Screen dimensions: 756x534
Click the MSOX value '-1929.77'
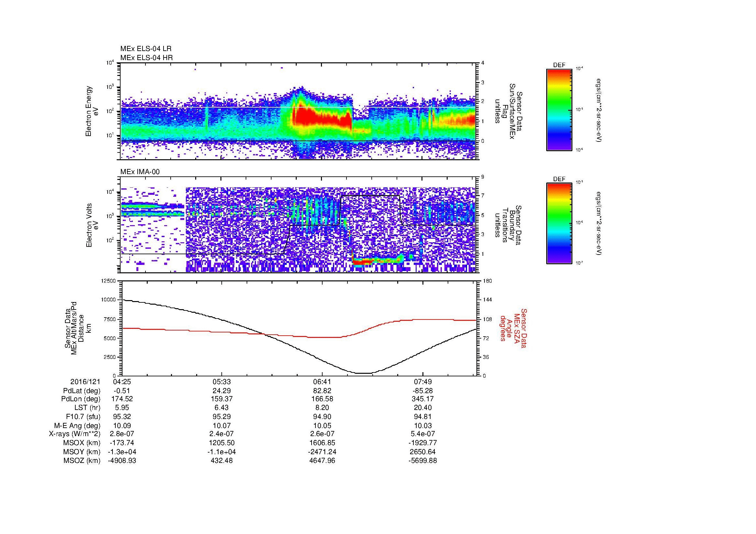click(x=423, y=443)
